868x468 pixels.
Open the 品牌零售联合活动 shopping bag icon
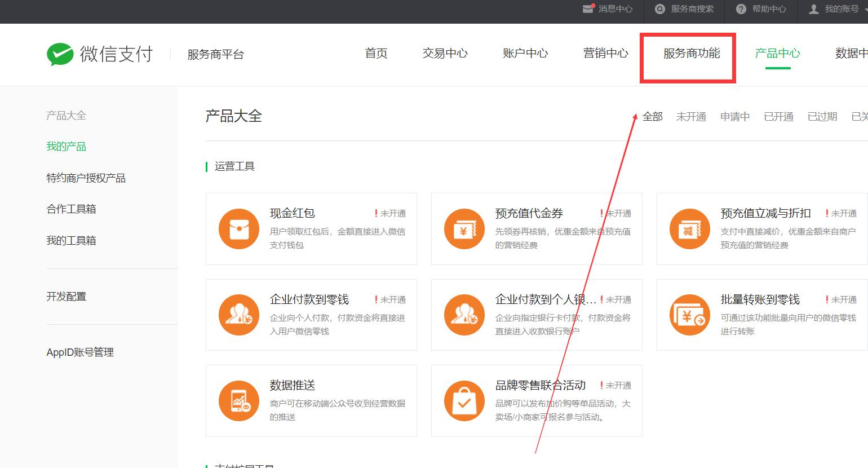point(464,401)
